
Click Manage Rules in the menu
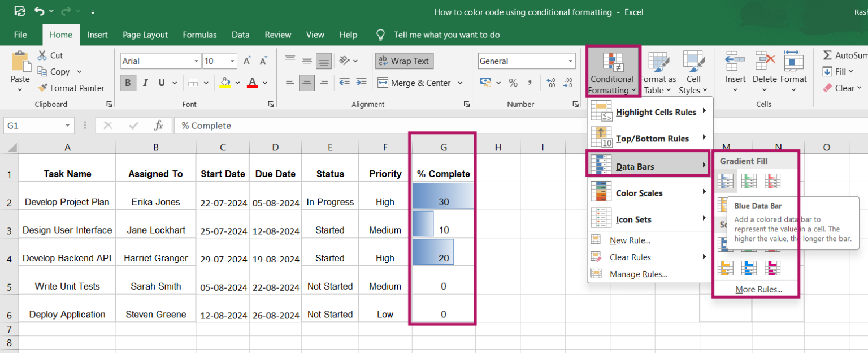click(x=638, y=274)
